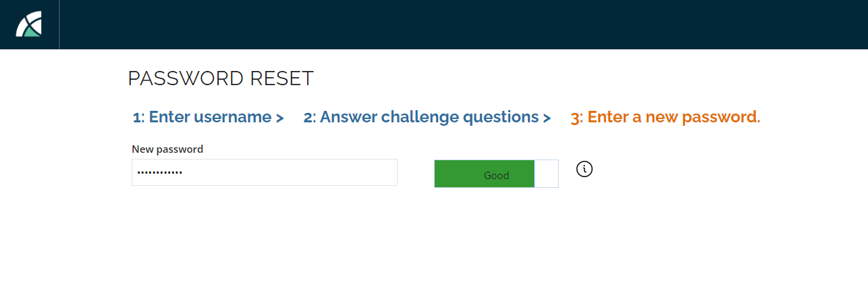Viewport: 868px width, 292px height.
Task: Click the word Good in the strength indicator
Action: (x=496, y=175)
